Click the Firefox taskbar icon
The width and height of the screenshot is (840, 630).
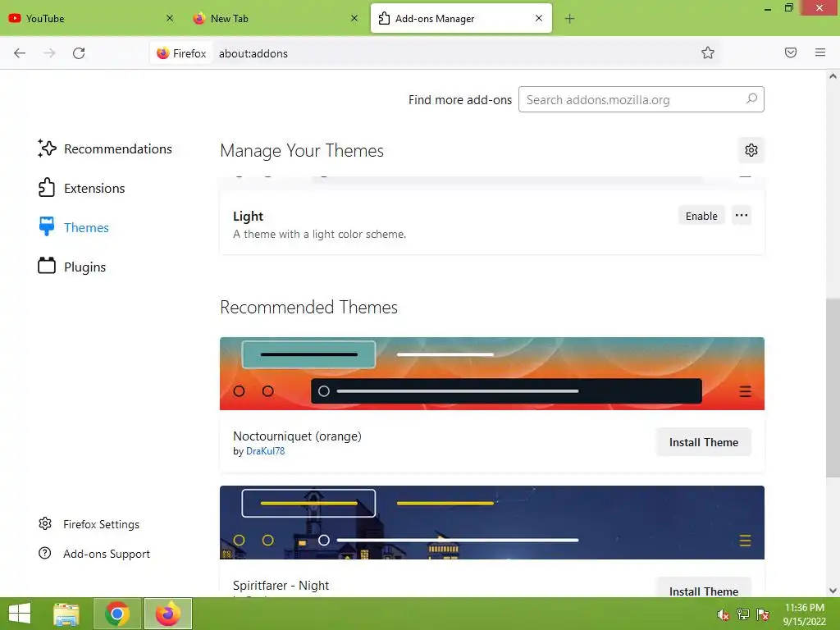click(x=167, y=614)
